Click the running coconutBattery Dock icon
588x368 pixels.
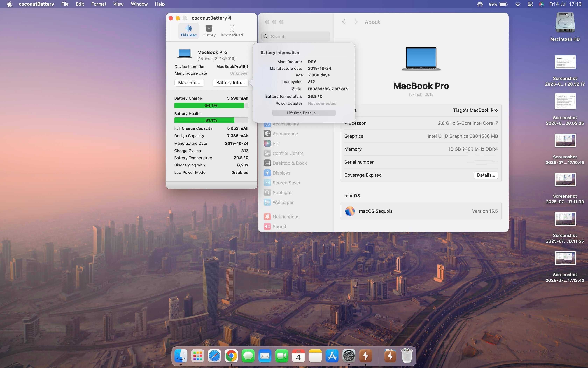click(x=366, y=356)
